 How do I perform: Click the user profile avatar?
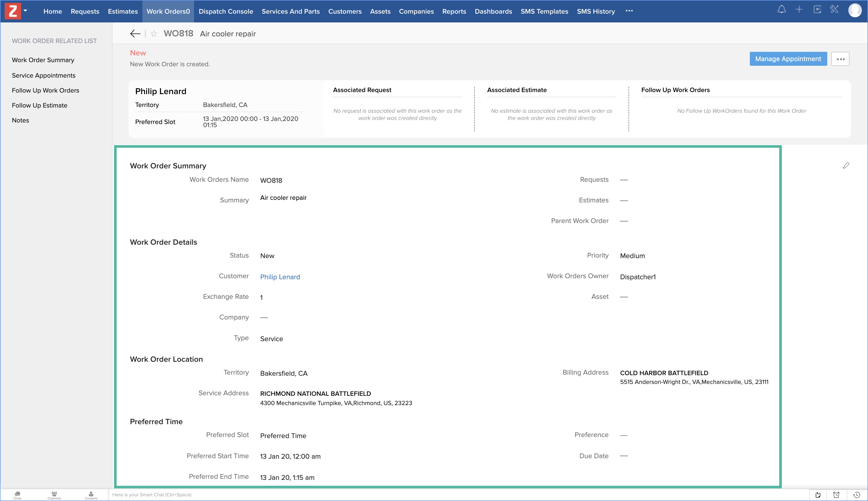855,10
